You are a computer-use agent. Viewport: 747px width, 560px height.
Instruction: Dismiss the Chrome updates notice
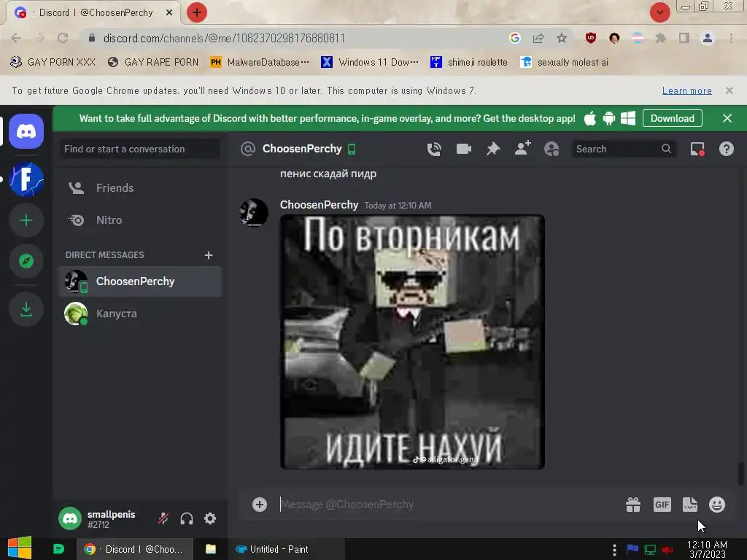point(729,90)
